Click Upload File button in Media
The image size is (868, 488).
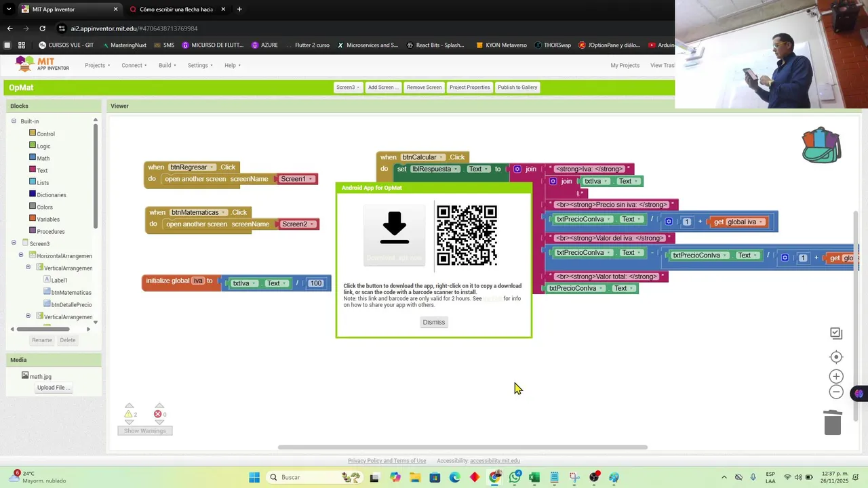click(54, 388)
